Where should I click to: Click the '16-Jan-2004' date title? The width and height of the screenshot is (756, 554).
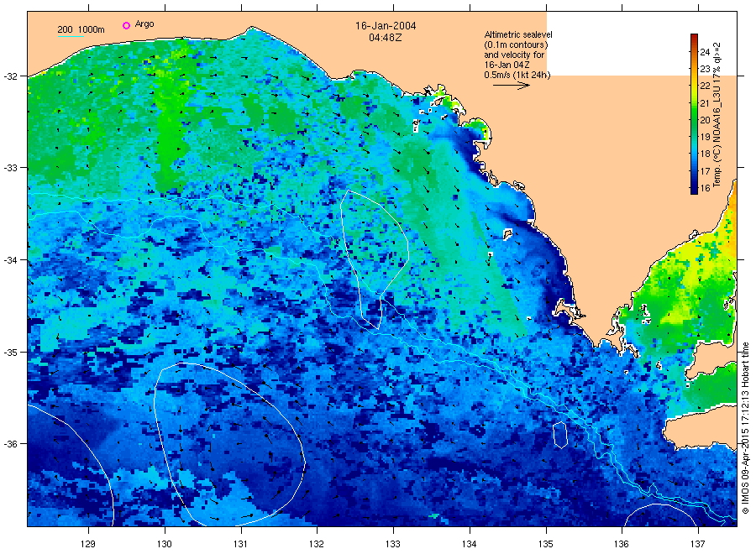(x=386, y=25)
